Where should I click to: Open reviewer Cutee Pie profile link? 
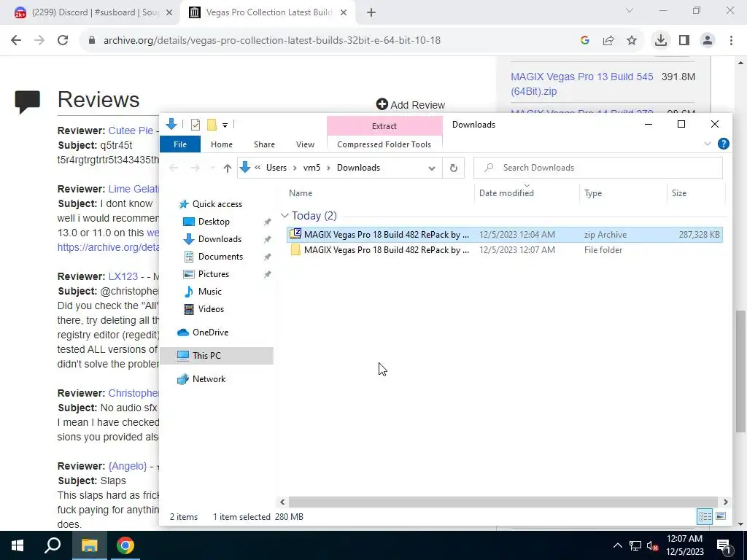click(x=131, y=131)
